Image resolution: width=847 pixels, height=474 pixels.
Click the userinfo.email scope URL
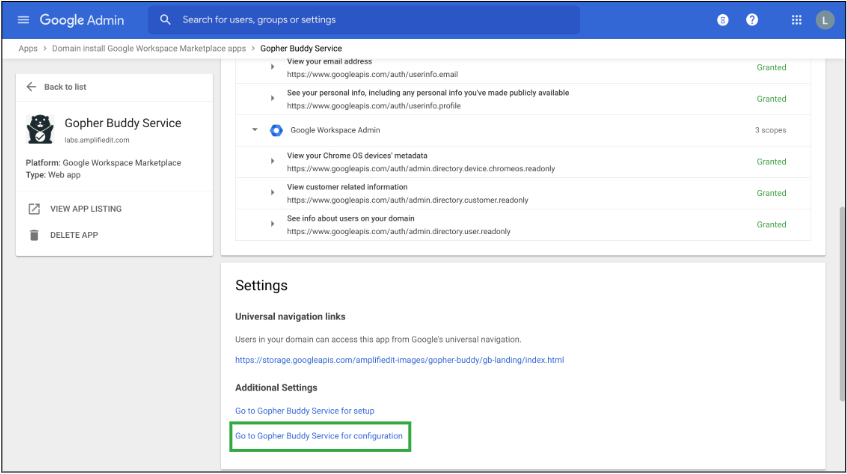click(372, 75)
